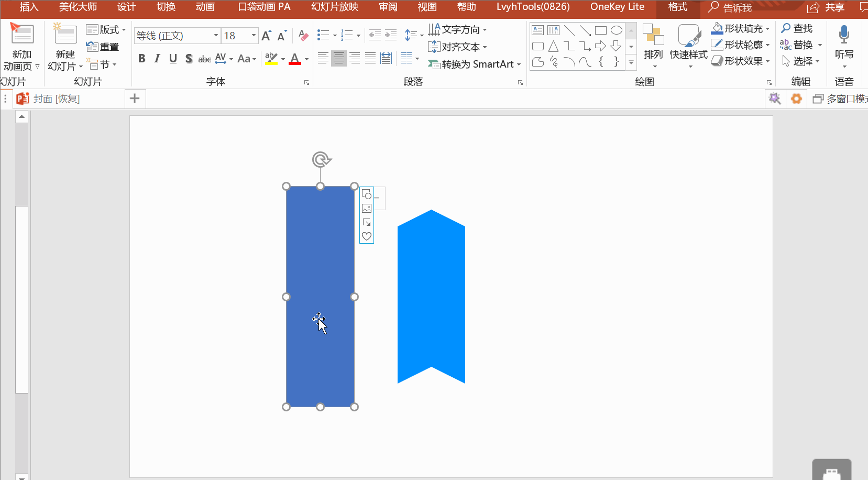
Task: Decrease the paragraph indent level
Action: [375, 36]
